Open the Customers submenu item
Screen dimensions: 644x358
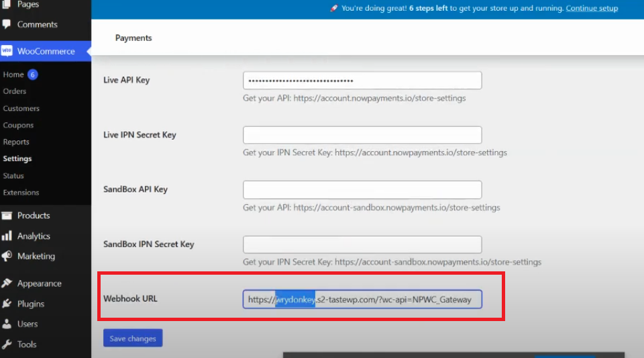click(21, 108)
